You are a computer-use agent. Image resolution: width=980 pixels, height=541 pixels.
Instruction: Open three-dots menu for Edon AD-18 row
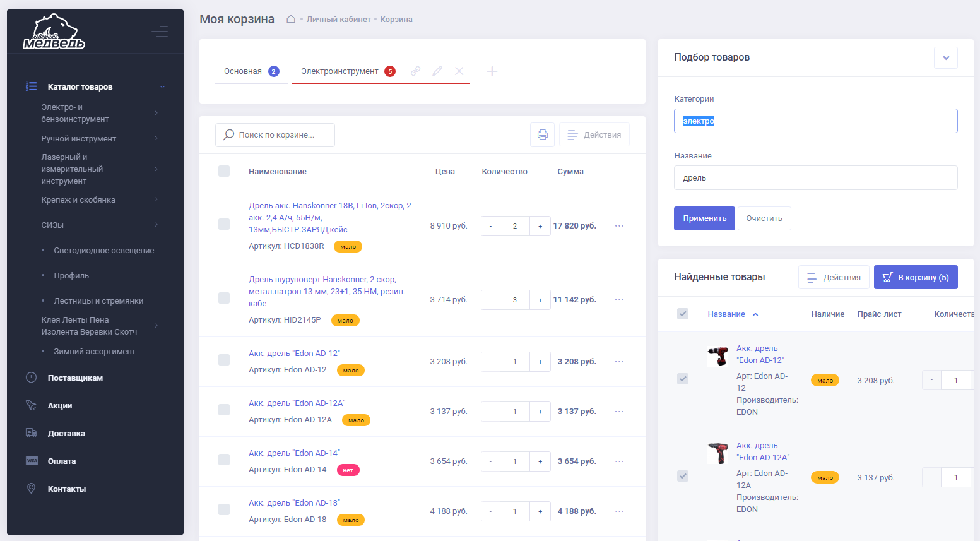619,511
